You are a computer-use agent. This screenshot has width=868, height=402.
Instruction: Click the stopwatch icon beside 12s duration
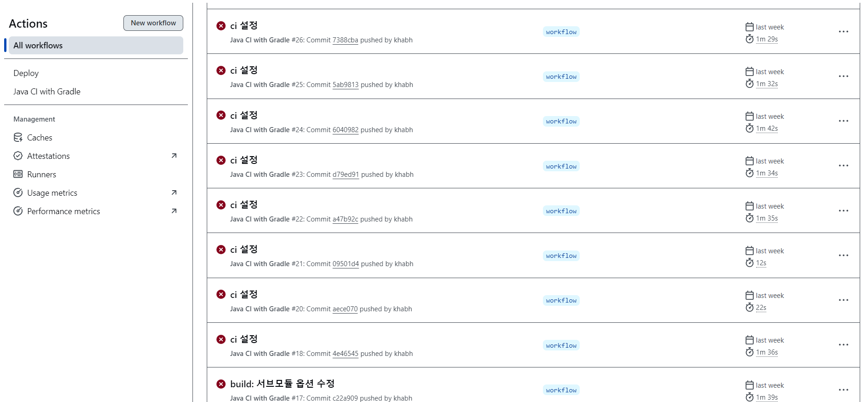(x=750, y=262)
